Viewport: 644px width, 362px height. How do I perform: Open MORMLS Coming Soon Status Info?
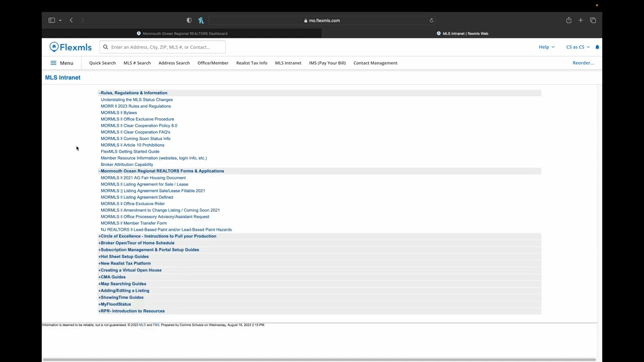(x=135, y=139)
